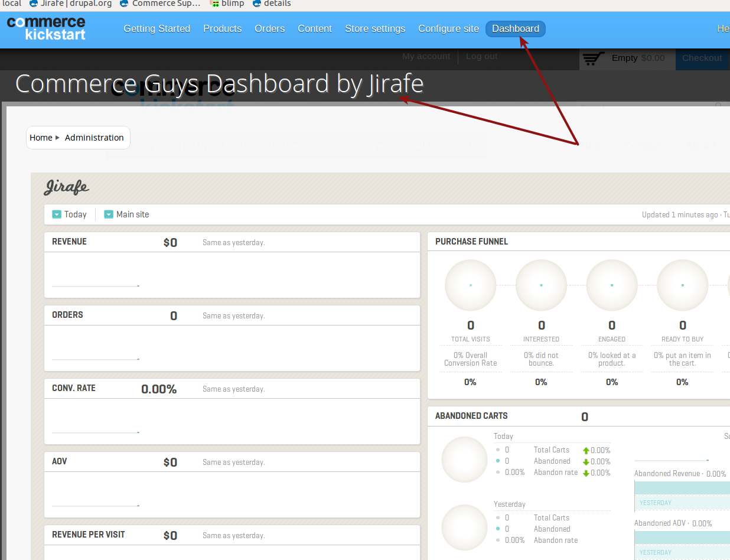This screenshot has height=560, width=730.
Task: Expand the breadcrumb arrow after Home
Action: 57,138
